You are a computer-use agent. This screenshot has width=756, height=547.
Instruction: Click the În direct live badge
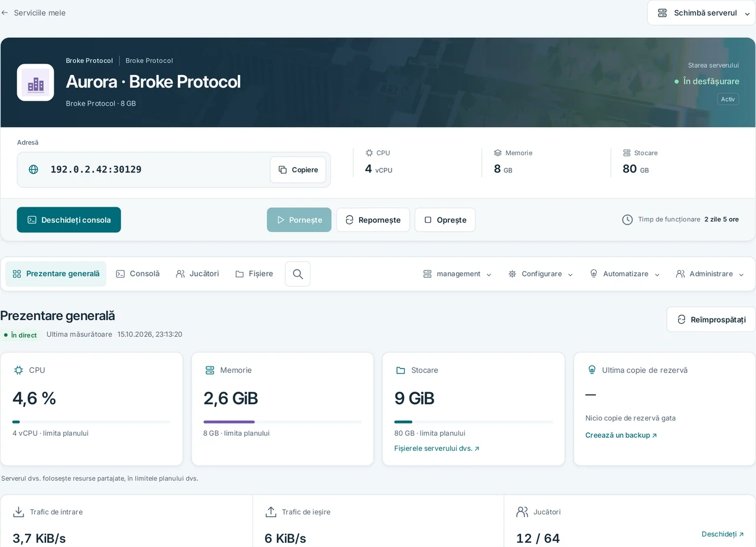pos(20,335)
